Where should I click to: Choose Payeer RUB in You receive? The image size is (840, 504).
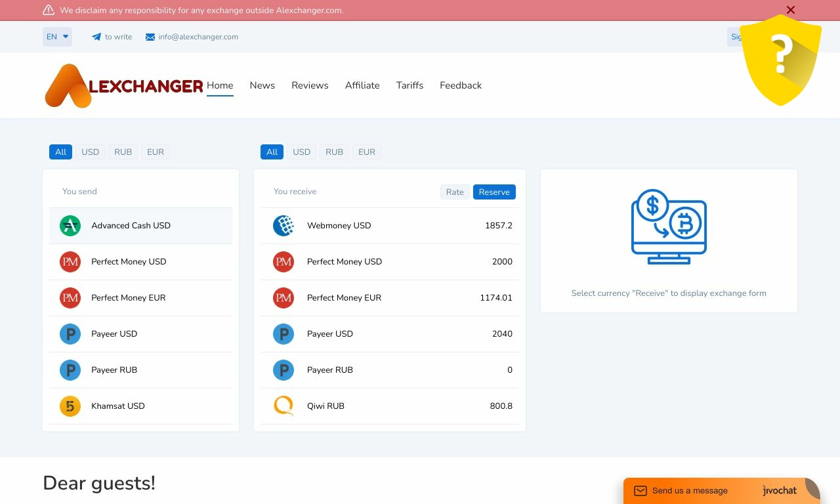(x=390, y=370)
